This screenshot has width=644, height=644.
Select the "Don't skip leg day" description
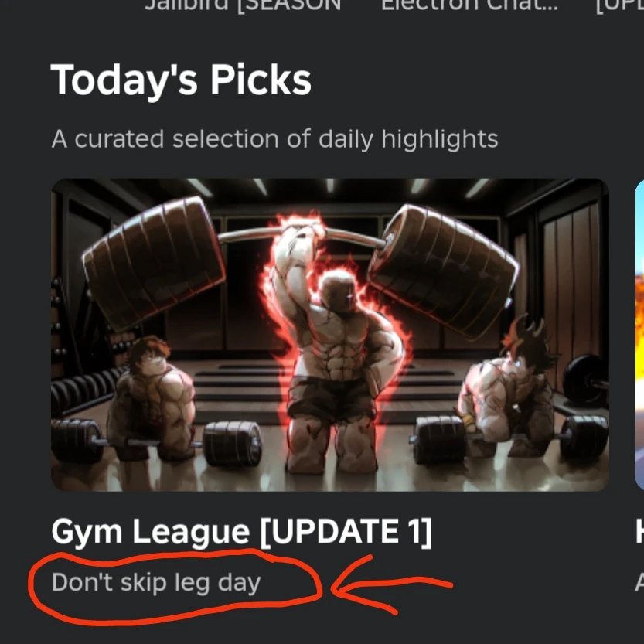pyautogui.click(x=156, y=583)
